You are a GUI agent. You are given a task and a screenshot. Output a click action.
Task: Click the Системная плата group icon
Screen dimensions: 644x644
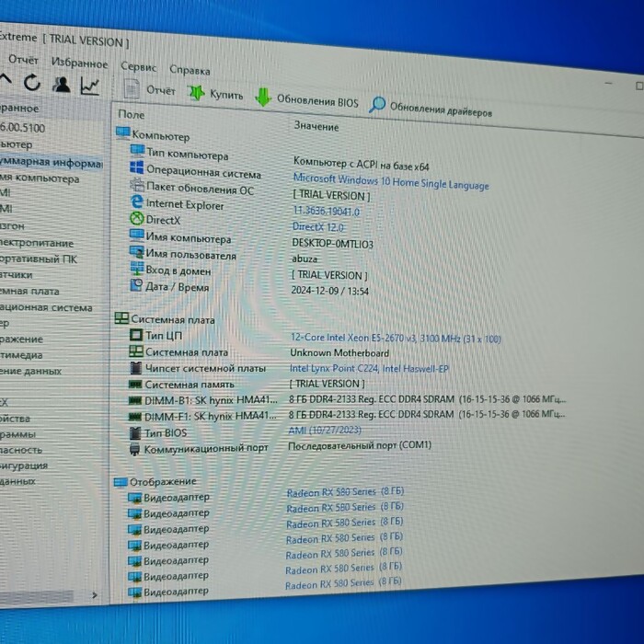[x=121, y=318]
